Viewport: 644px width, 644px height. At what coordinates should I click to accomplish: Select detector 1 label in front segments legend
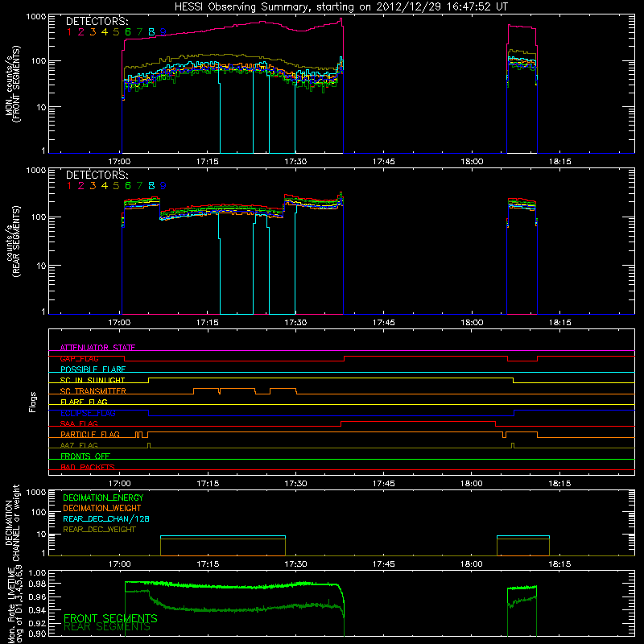[x=69, y=32]
